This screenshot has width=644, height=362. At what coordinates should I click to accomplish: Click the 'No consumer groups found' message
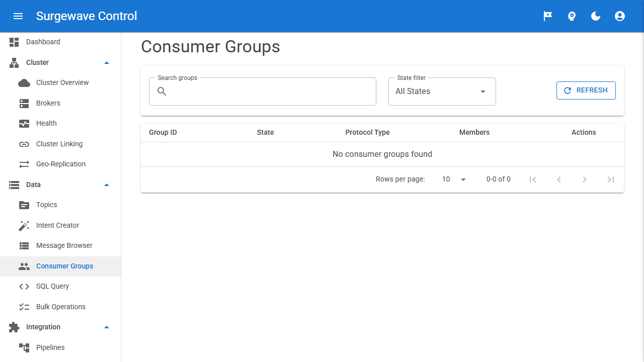[382, 154]
